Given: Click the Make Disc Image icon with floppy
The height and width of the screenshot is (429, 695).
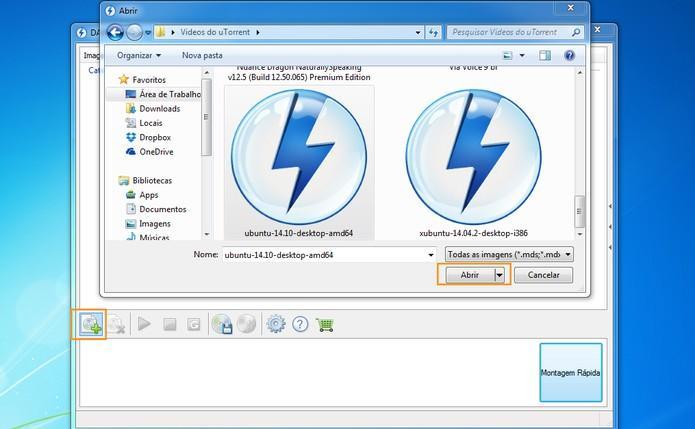Looking at the screenshot, I should [x=222, y=324].
